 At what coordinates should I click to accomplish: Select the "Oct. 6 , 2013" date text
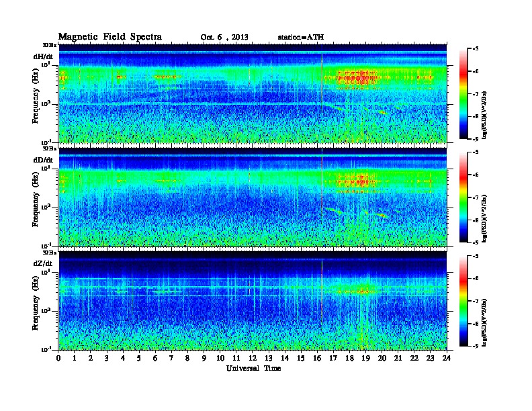click(x=224, y=38)
